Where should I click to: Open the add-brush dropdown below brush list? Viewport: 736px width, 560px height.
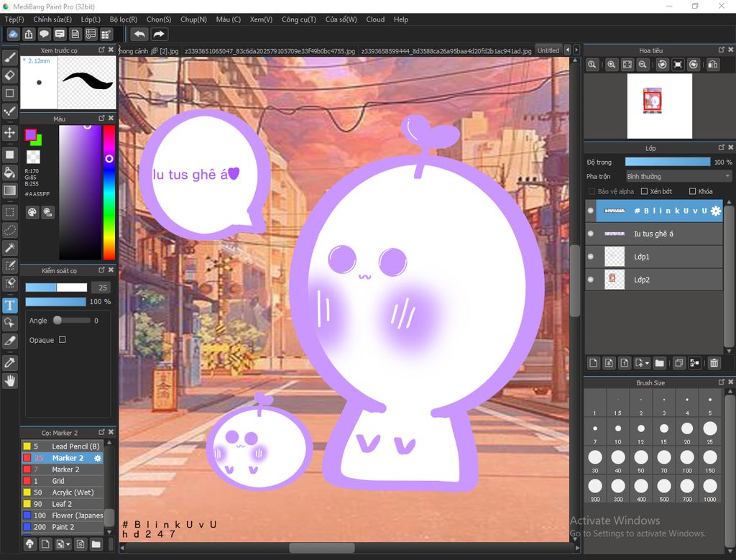[68, 544]
